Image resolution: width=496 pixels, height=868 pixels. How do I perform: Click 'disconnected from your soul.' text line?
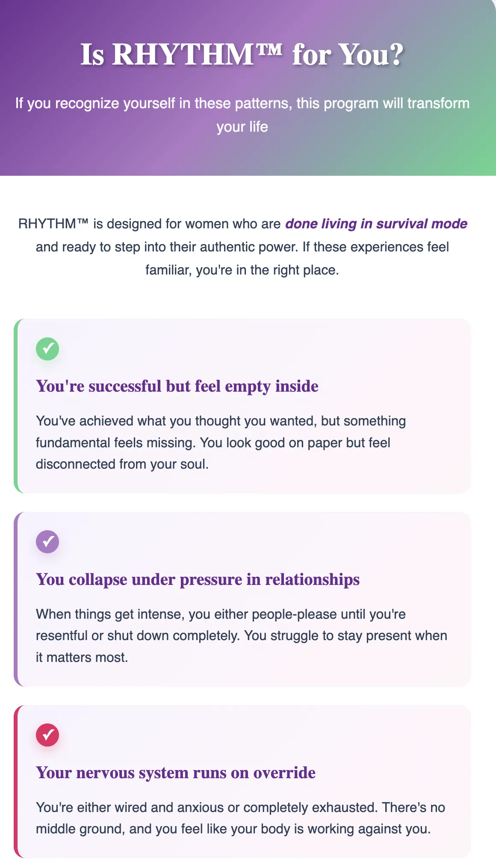click(122, 464)
